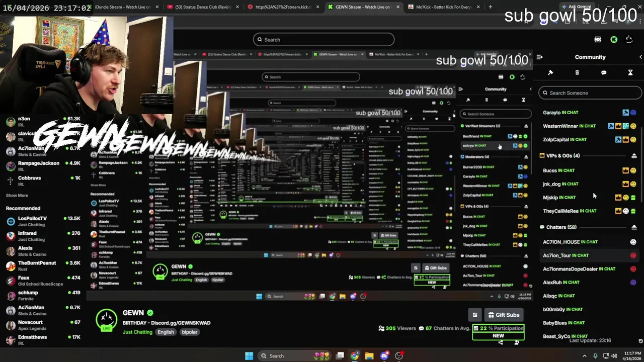Image resolution: width=644 pixels, height=362 pixels.
Task: Open Discord from the taskbar
Action: pyautogui.click(x=384, y=356)
